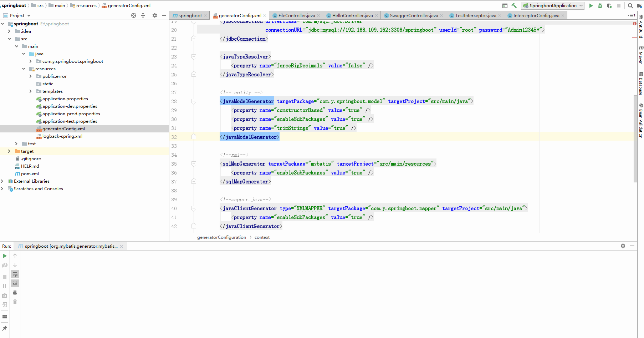
Task: Switch to the FileController.java tab
Action: (x=296, y=16)
